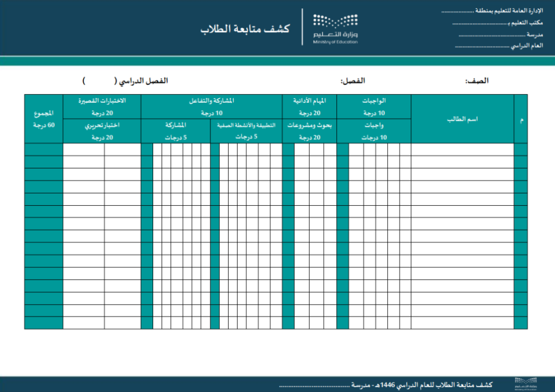Select the بحوث ومشروعات subheader
555x392 pixels.
(310, 131)
